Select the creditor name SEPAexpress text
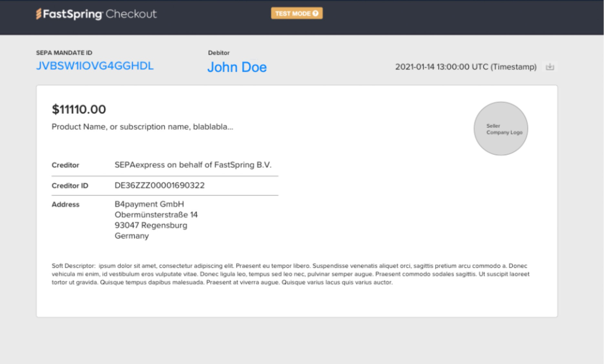 coord(193,165)
